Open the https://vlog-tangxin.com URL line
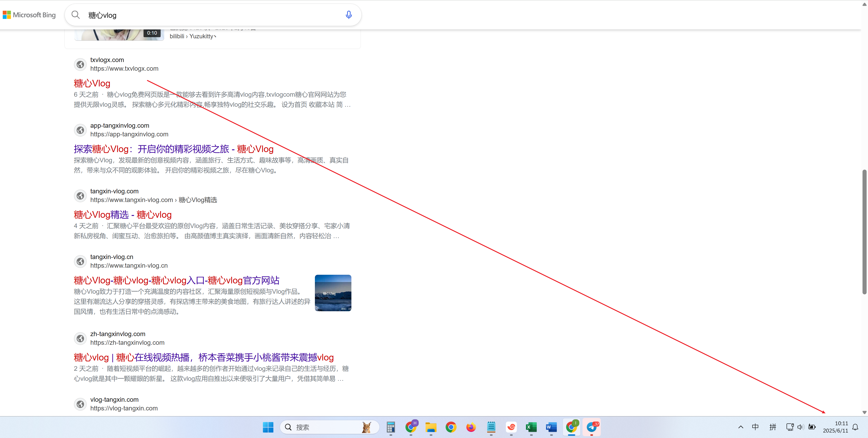The image size is (868, 438). 124,408
